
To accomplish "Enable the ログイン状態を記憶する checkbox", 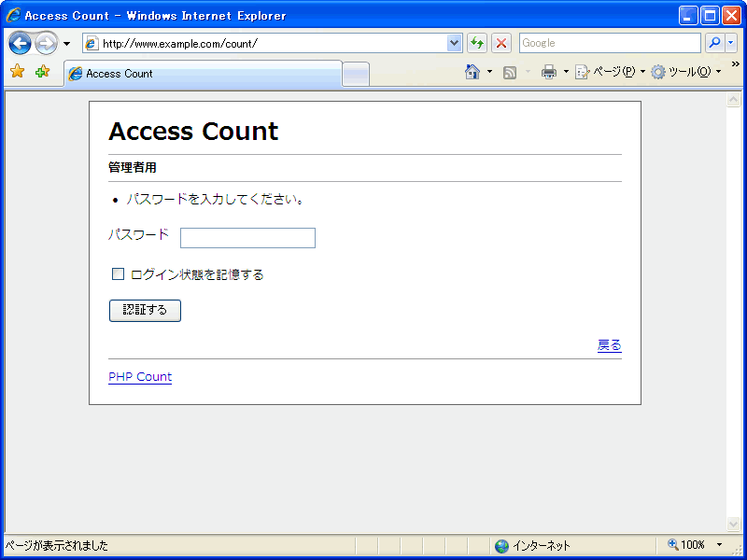I will tap(119, 274).
